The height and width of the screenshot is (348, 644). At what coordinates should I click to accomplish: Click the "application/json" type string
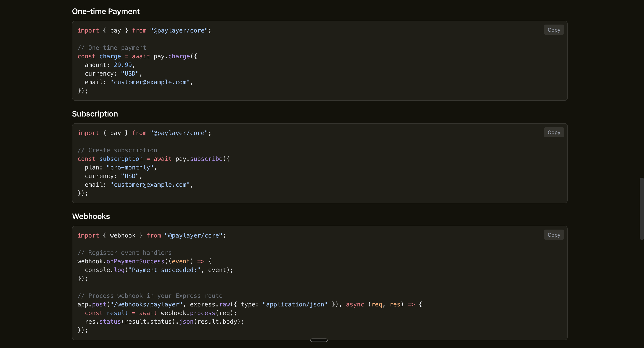[x=295, y=304]
